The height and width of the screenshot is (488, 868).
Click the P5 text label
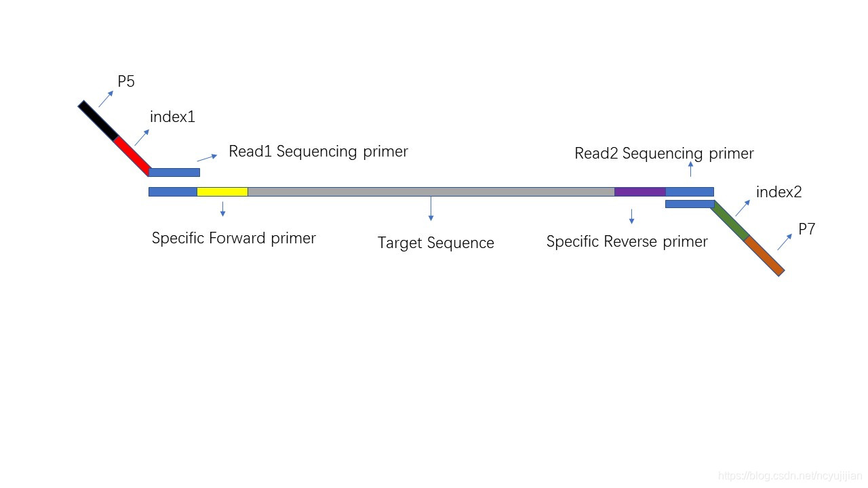126,81
